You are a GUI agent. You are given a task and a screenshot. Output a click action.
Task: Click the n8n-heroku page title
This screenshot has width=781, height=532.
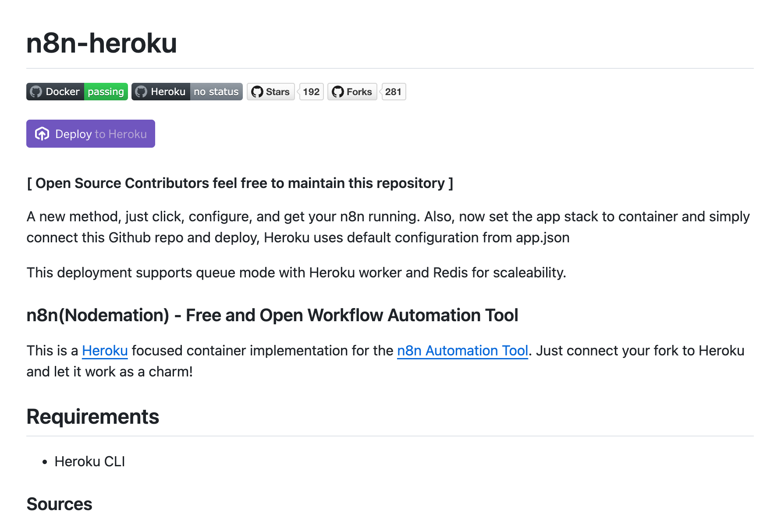[x=102, y=43]
